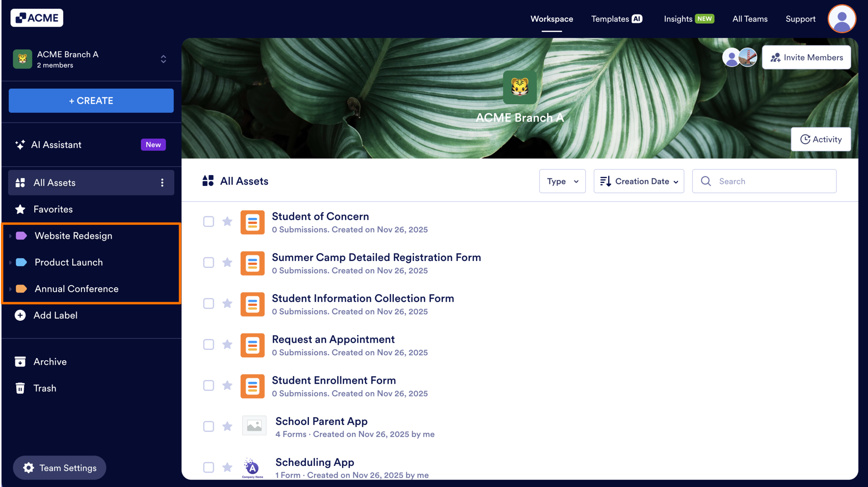The width and height of the screenshot is (868, 487).
Task: Open the Trash section
Action: pos(45,388)
